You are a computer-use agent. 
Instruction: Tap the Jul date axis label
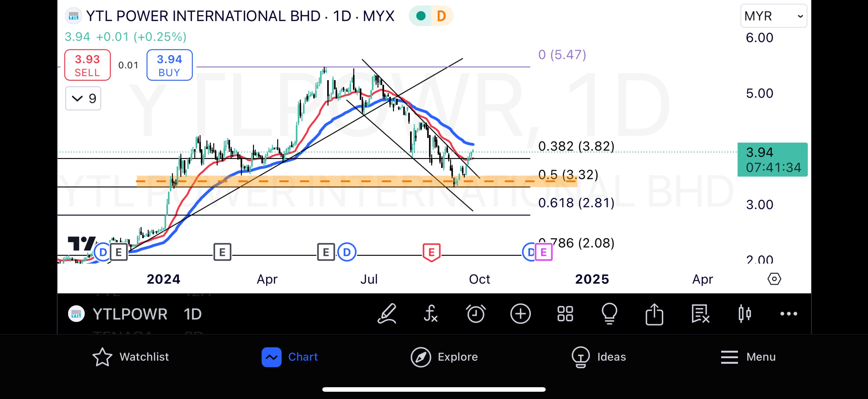tap(369, 279)
